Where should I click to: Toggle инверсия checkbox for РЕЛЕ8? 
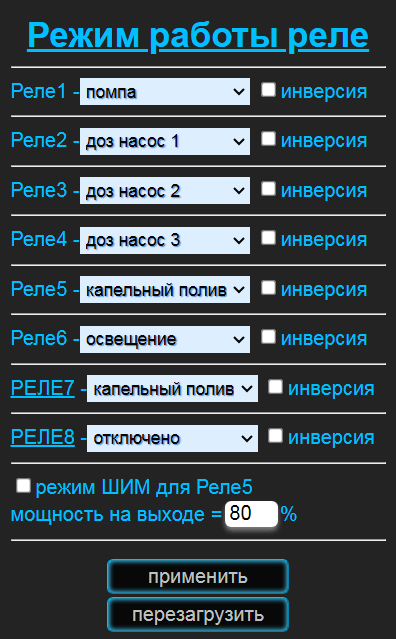point(275,436)
